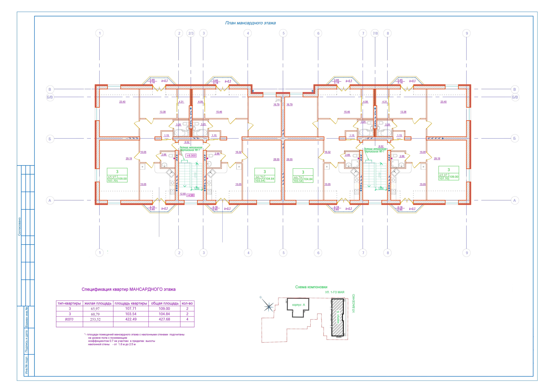Click the 'Схема компоновки' heading
554x392 pixels.
(x=311, y=287)
